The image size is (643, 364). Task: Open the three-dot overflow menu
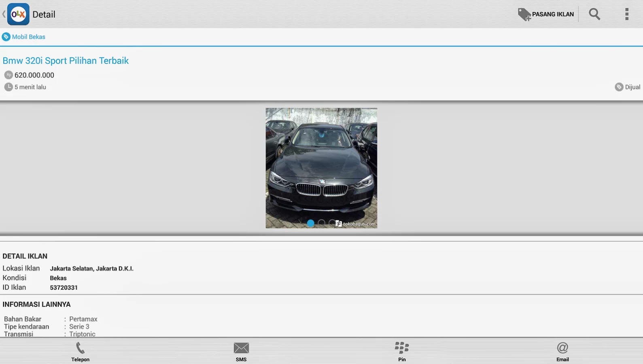tap(626, 14)
